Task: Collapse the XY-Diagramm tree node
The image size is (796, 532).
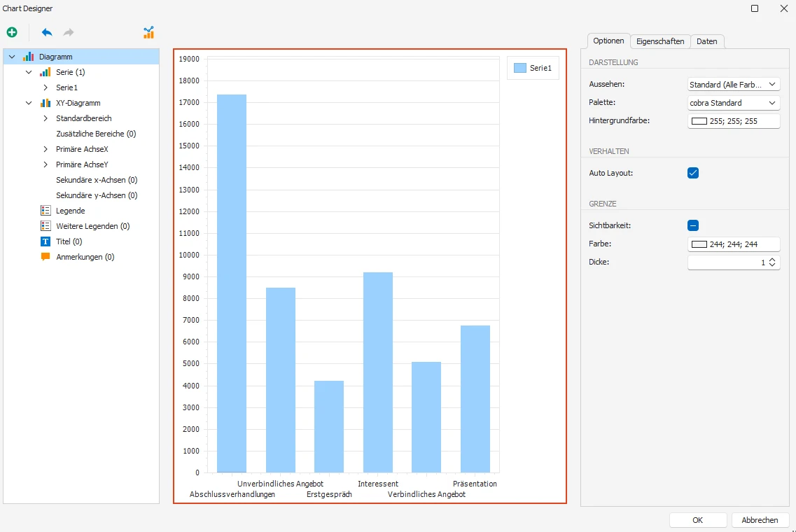Action: (29, 102)
